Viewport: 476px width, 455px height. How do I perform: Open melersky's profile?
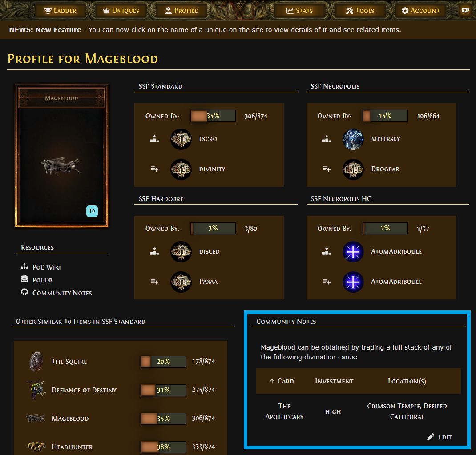[x=386, y=139]
